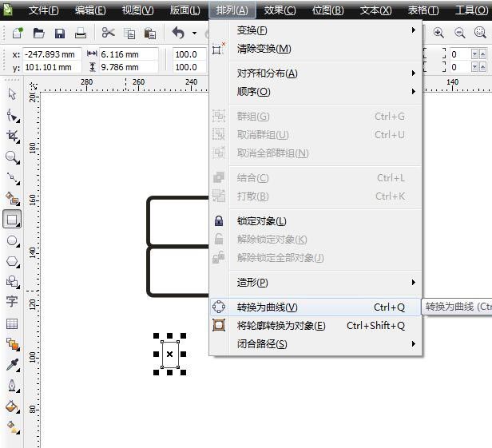The width and height of the screenshot is (492, 448).
Task: Expand the 对齐和分布(A) submenu
Action: (315, 73)
